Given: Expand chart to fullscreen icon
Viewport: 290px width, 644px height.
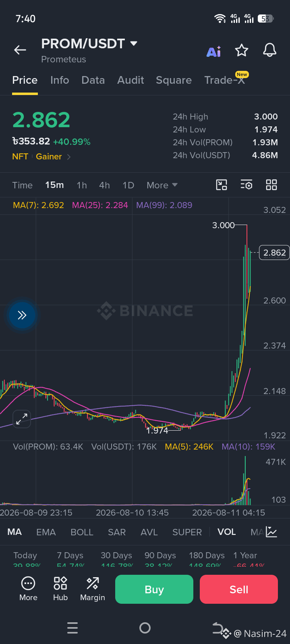Looking at the screenshot, I should click(x=22, y=419).
